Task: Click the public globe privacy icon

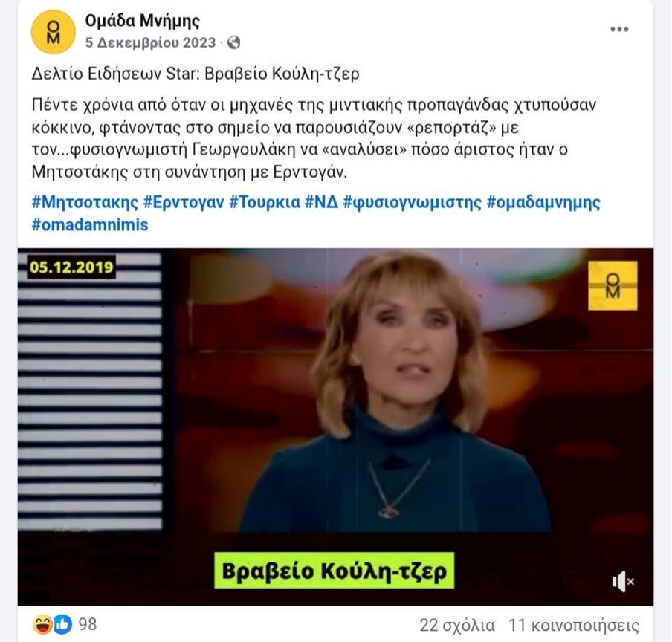Action: click(233, 43)
